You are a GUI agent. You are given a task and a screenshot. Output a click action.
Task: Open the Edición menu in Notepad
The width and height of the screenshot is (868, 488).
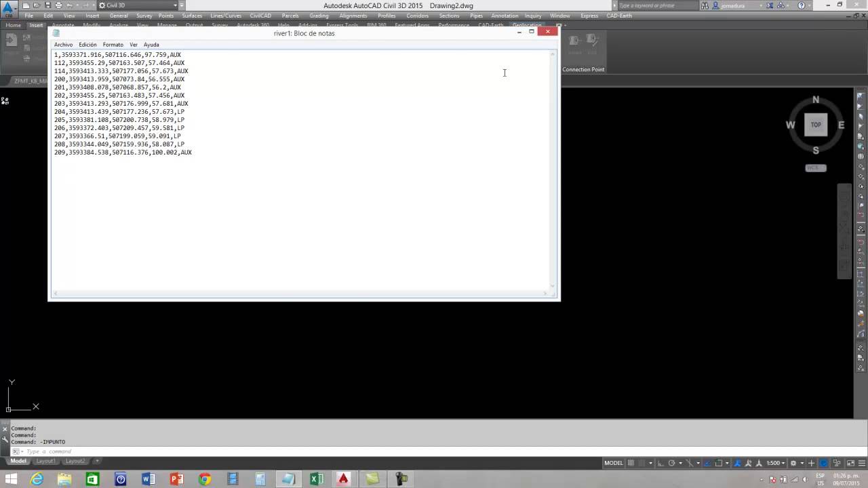coord(87,45)
